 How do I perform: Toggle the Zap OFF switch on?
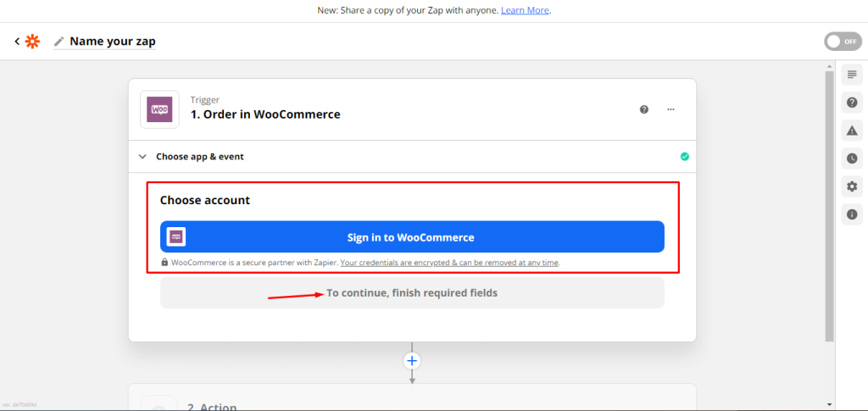point(843,42)
